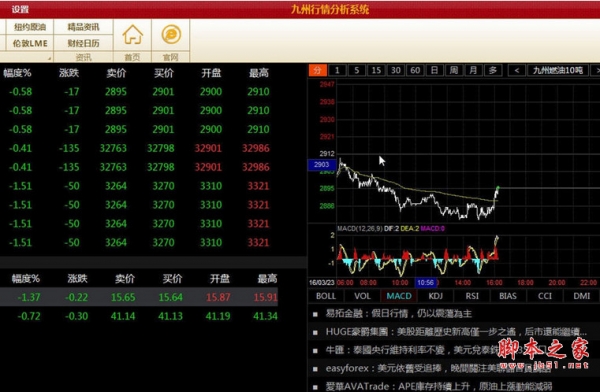Open the 财经日历 financial calendar
The height and width of the screenshot is (392, 600).
[x=83, y=43]
